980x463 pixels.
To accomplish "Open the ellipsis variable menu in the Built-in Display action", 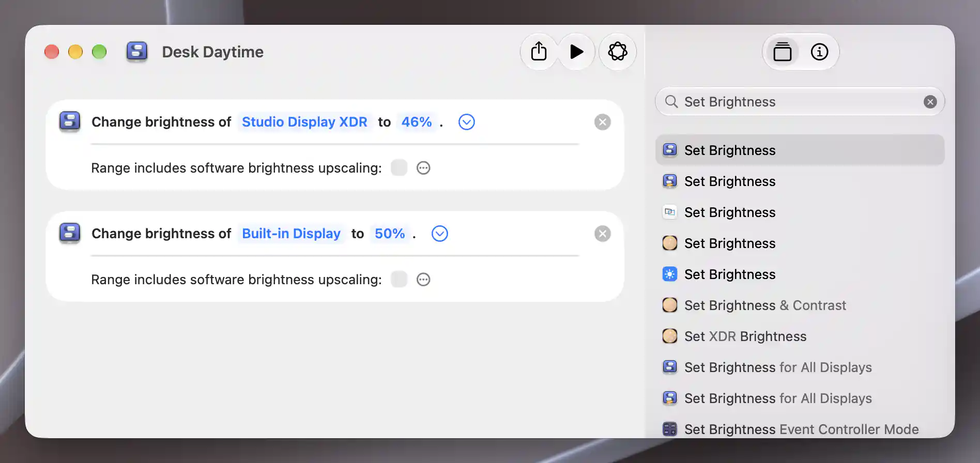I will (x=423, y=280).
